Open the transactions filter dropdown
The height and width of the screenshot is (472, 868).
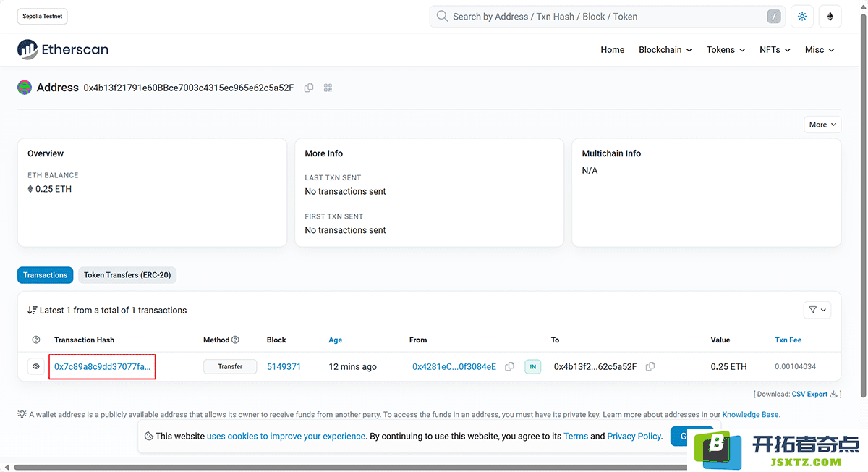point(817,310)
